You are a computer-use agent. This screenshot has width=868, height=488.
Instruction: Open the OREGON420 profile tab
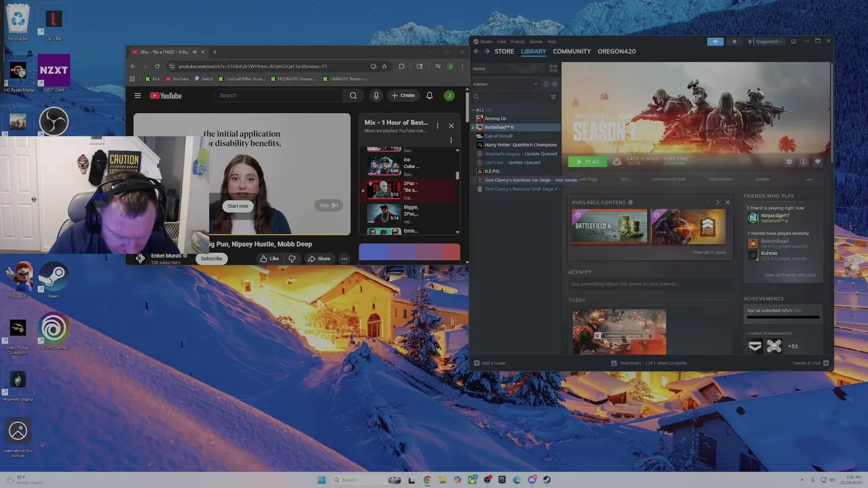[616, 52]
